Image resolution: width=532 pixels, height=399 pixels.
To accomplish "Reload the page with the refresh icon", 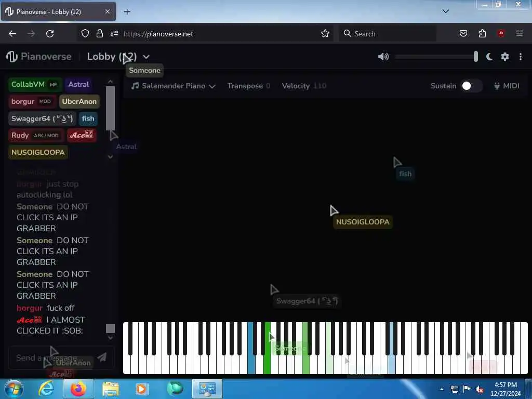I will pos(50,34).
